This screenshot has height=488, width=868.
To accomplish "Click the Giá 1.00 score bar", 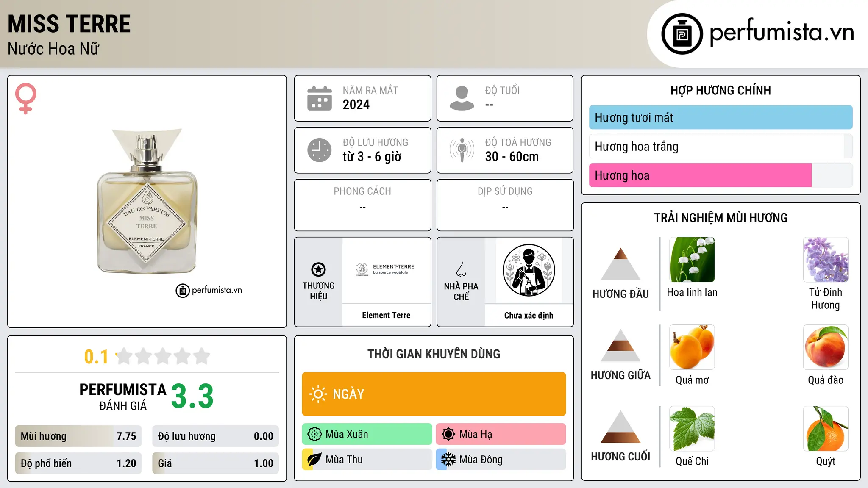I will tap(215, 463).
